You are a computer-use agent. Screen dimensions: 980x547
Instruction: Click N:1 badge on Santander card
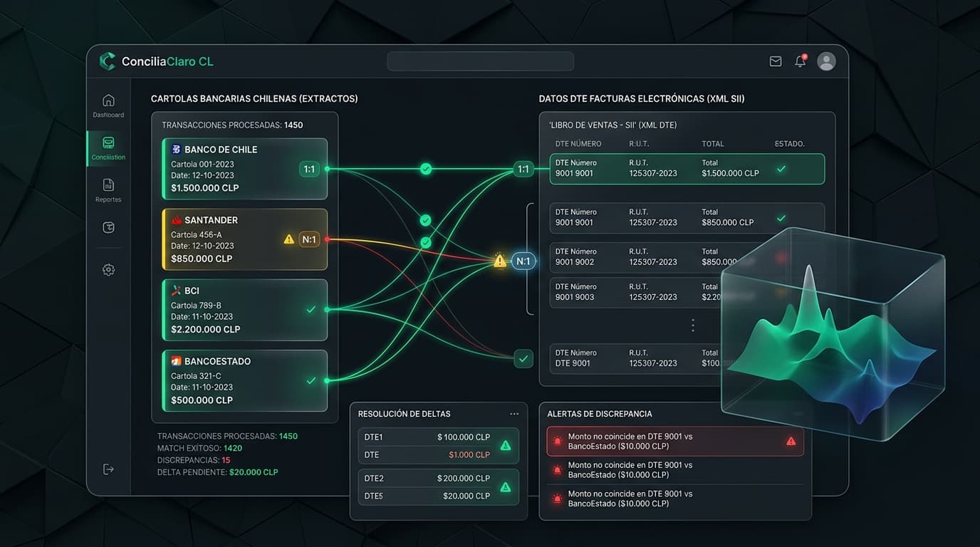click(309, 239)
